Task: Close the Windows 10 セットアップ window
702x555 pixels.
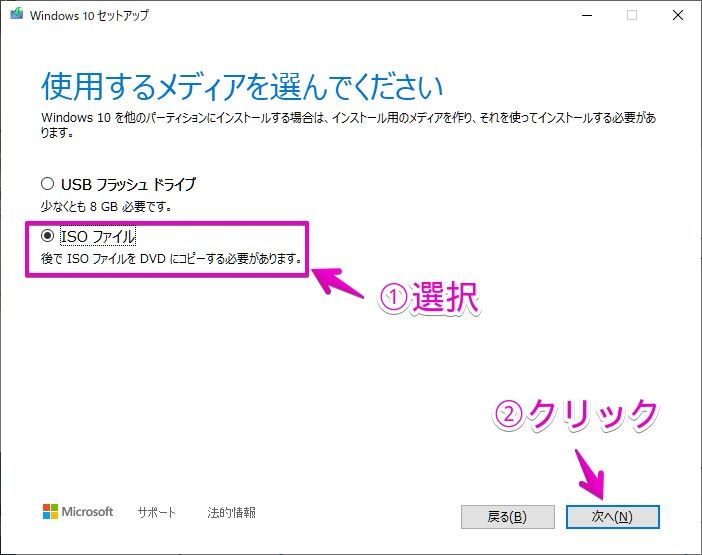Action: pyautogui.click(x=678, y=15)
